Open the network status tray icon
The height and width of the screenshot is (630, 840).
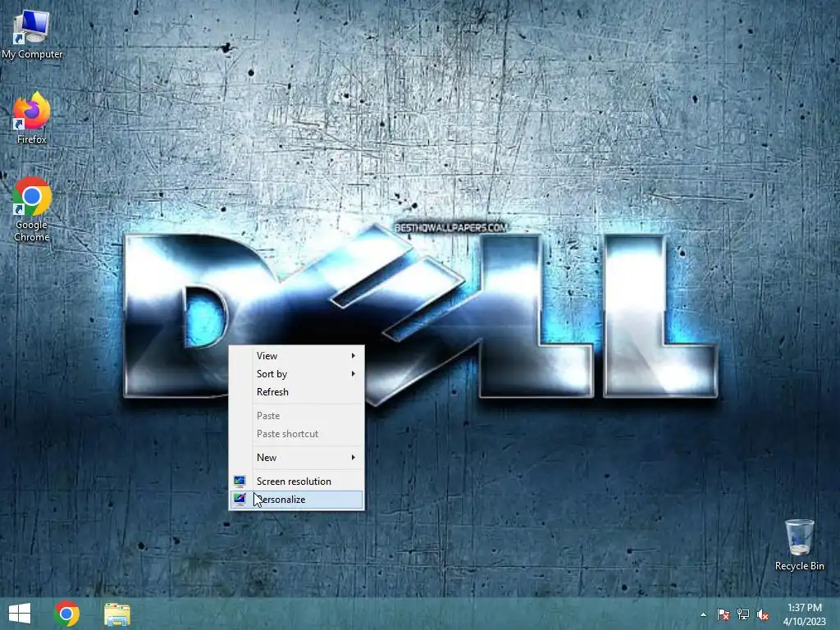tap(743, 614)
